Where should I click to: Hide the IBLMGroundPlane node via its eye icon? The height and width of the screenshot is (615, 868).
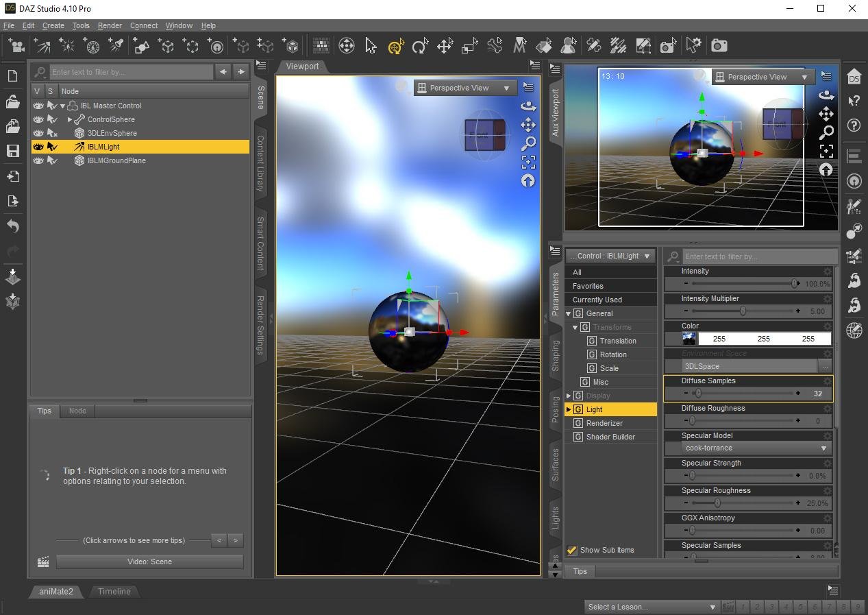pos(38,160)
